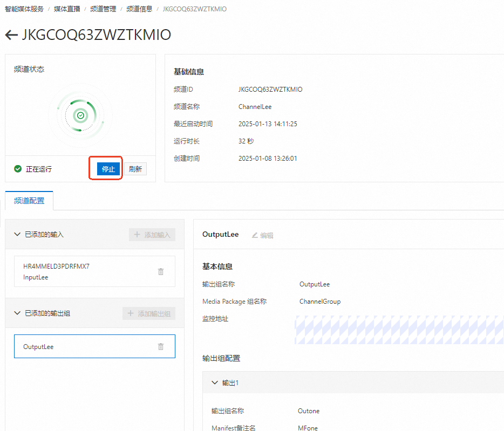Click the 正在运行 status text
This screenshot has height=431, width=504.
tap(38, 169)
